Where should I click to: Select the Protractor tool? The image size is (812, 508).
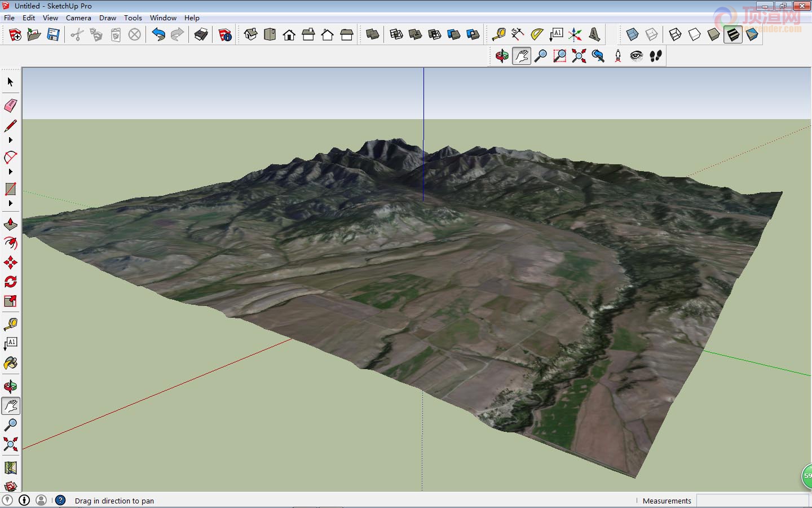(x=537, y=35)
